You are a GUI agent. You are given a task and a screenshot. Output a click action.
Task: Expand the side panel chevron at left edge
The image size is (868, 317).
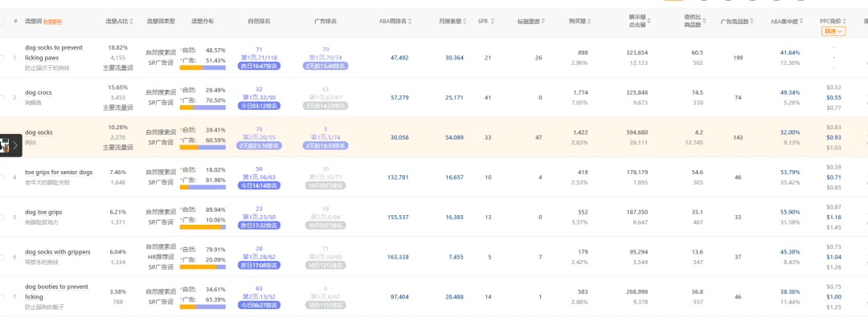pyautogui.click(x=15, y=145)
